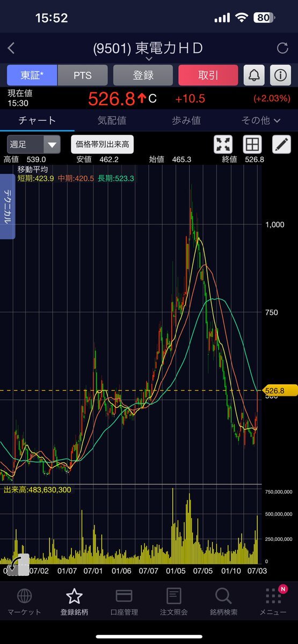Open the 週足 timeframe dropdown

[x=33, y=144]
